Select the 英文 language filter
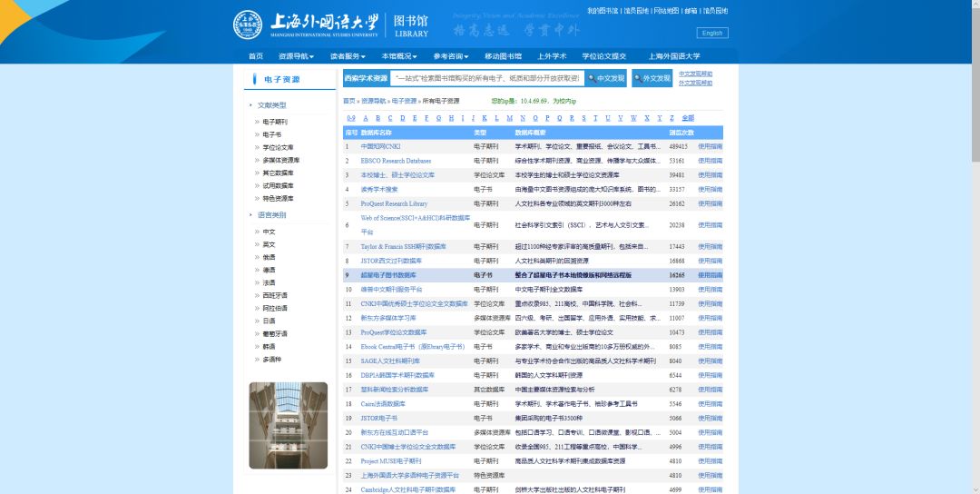980x494 pixels. tap(269, 244)
